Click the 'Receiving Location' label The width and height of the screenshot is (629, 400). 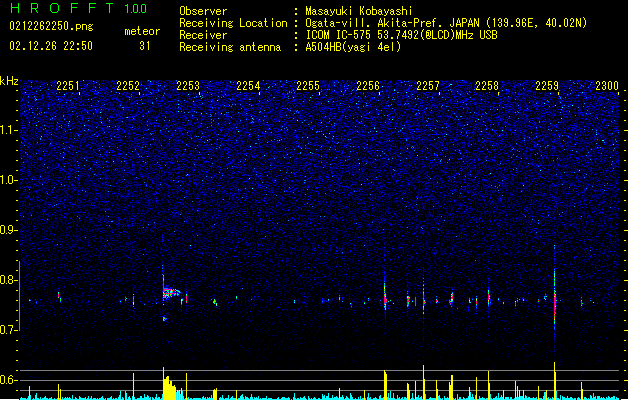click(233, 23)
